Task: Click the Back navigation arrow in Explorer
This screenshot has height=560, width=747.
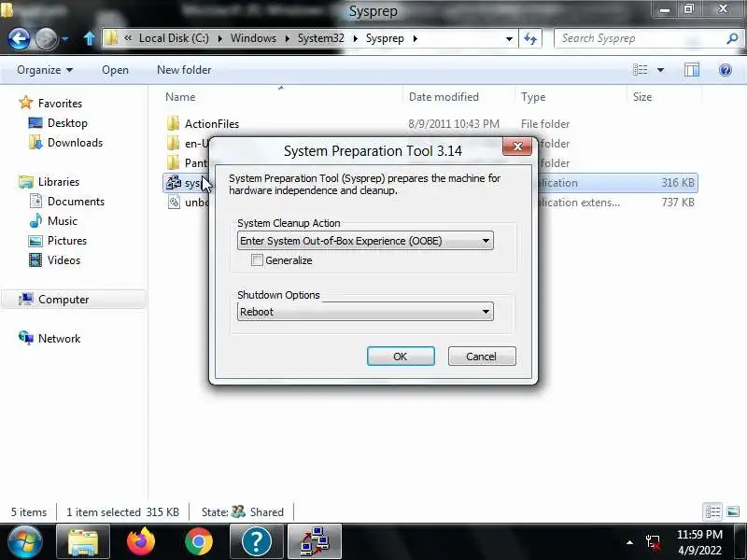Action: pos(19,39)
